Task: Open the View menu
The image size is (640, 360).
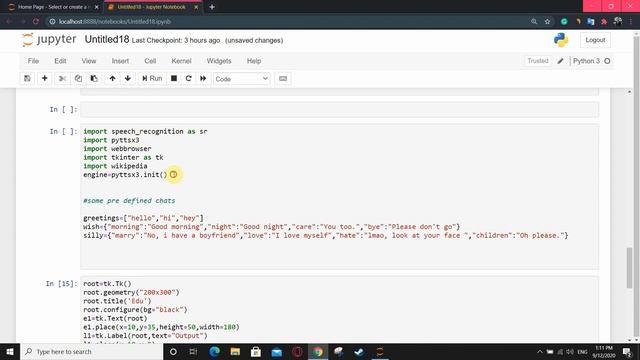Action: pyautogui.click(x=89, y=61)
